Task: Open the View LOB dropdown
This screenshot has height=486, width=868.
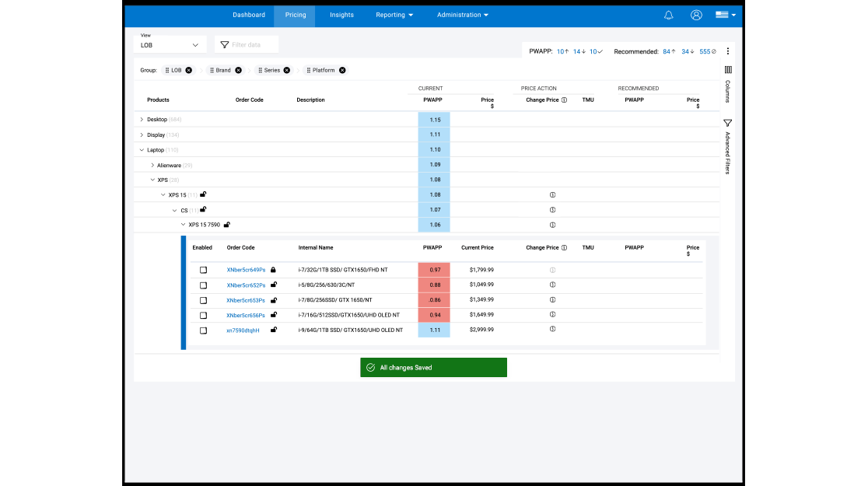Action: pyautogui.click(x=170, y=45)
